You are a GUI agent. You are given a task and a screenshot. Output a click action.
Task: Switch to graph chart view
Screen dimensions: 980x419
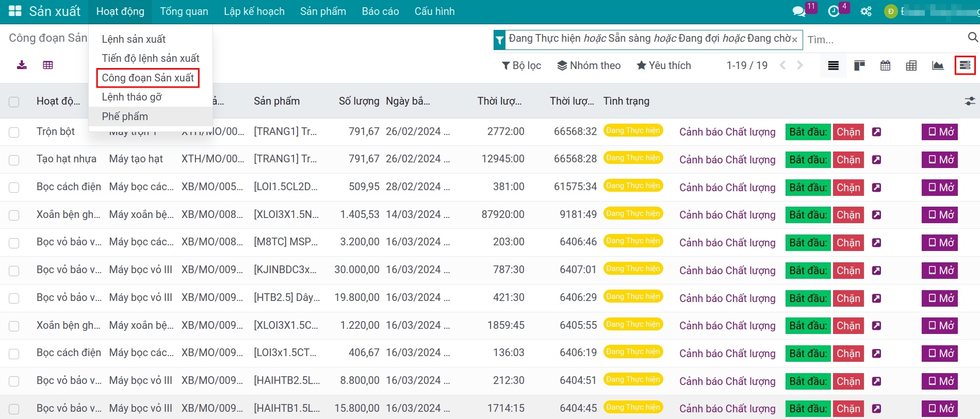(x=938, y=65)
